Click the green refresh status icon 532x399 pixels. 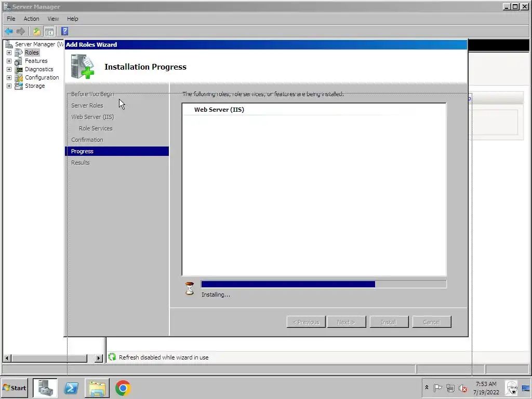click(x=112, y=357)
